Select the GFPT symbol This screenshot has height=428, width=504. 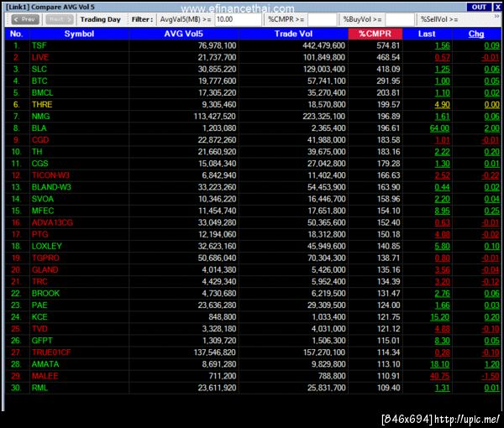(x=42, y=341)
